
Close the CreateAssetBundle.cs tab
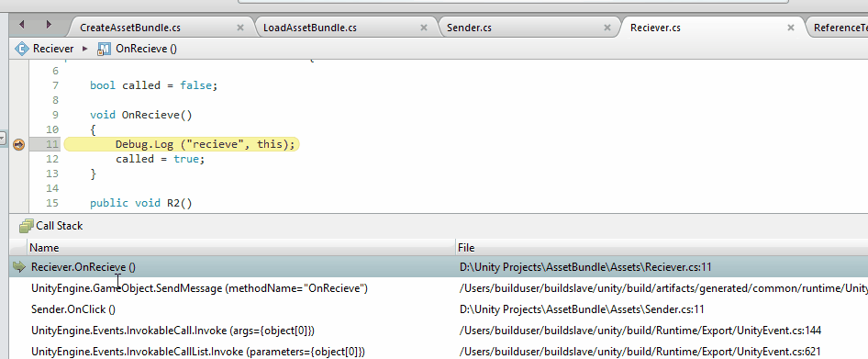pos(240,28)
